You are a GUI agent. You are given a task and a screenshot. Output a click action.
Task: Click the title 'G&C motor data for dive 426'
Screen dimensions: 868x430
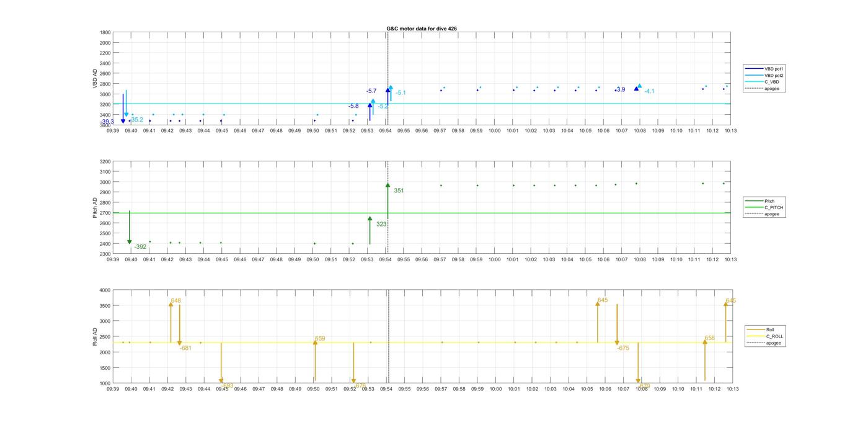click(x=422, y=29)
